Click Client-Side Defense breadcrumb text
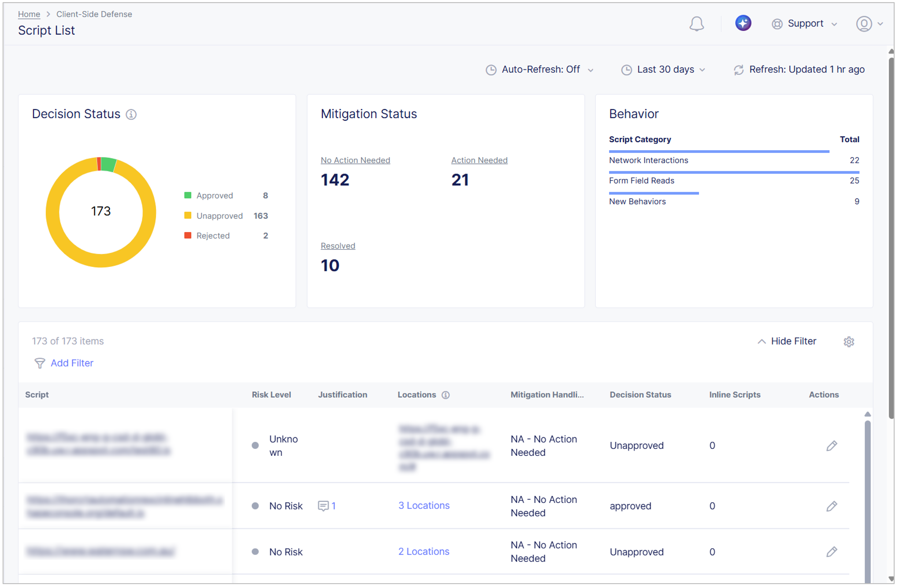 [x=94, y=14]
